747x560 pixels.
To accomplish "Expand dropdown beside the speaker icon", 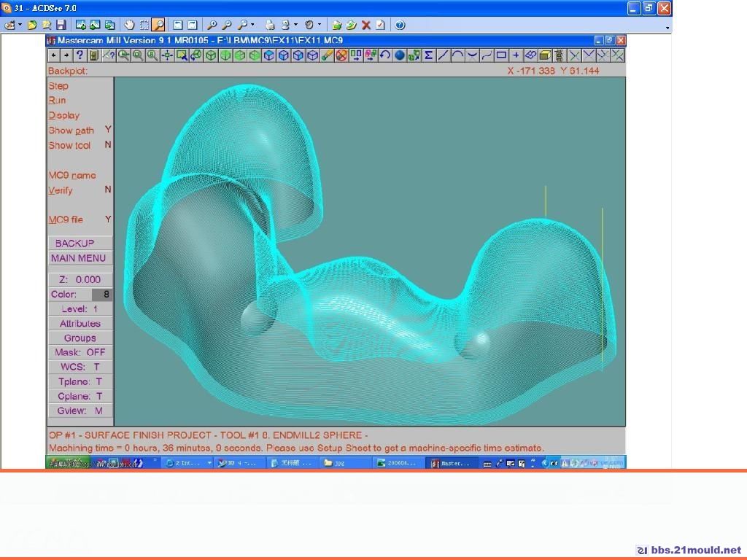I will [x=320, y=25].
